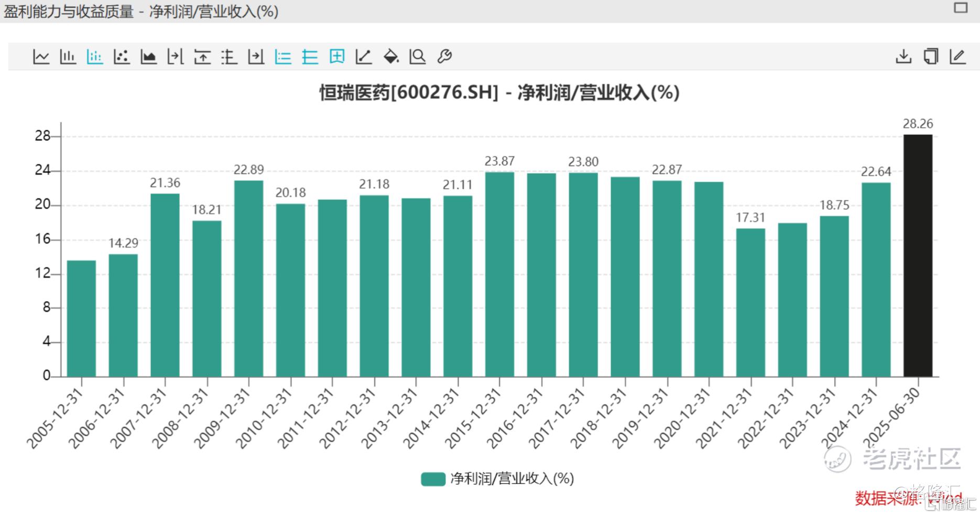Click the 18.75 data label
Viewport: 980px width, 515px height.
coord(834,205)
